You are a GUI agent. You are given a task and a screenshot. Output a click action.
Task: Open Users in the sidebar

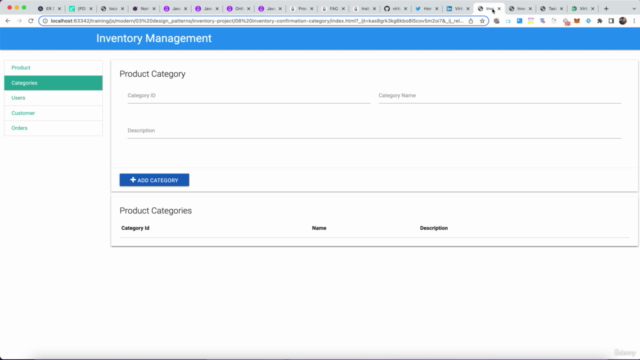(x=53, y=98)
